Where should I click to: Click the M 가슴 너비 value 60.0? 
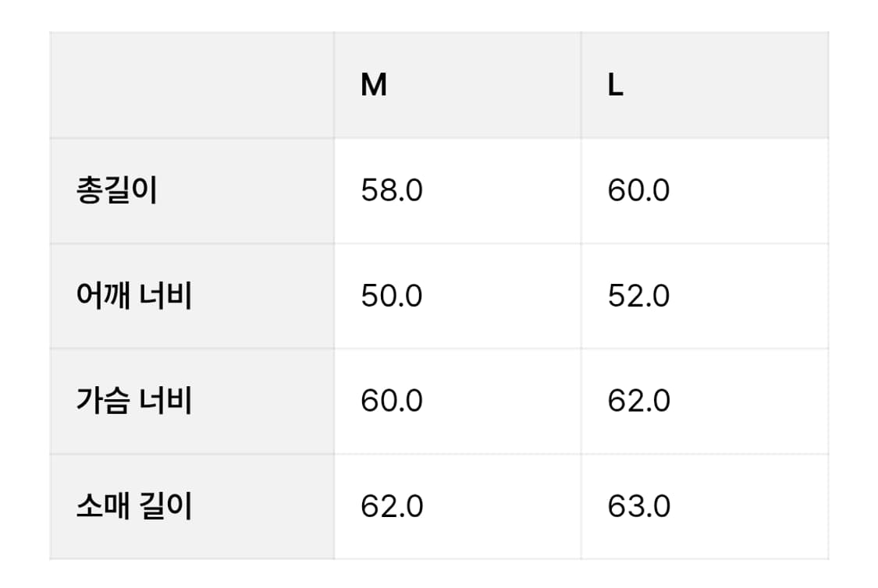click(x=392, y=402)
